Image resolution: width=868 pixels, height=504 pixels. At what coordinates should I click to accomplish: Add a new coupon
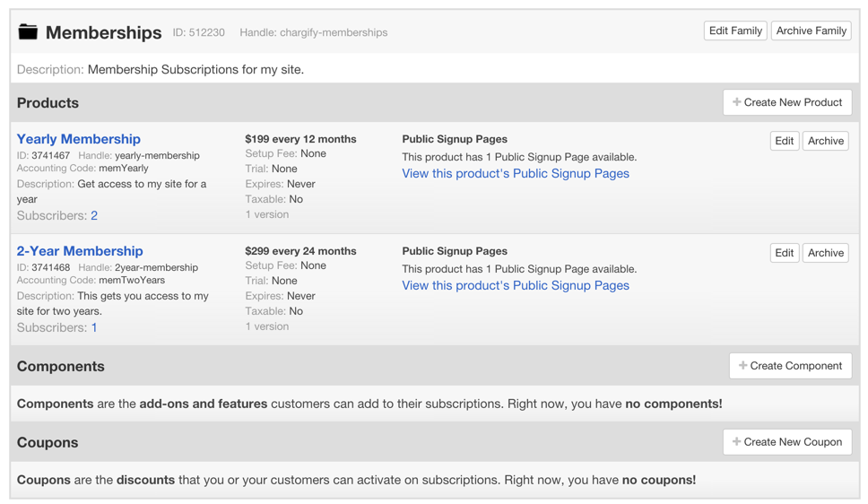click(x=786, y=442)
